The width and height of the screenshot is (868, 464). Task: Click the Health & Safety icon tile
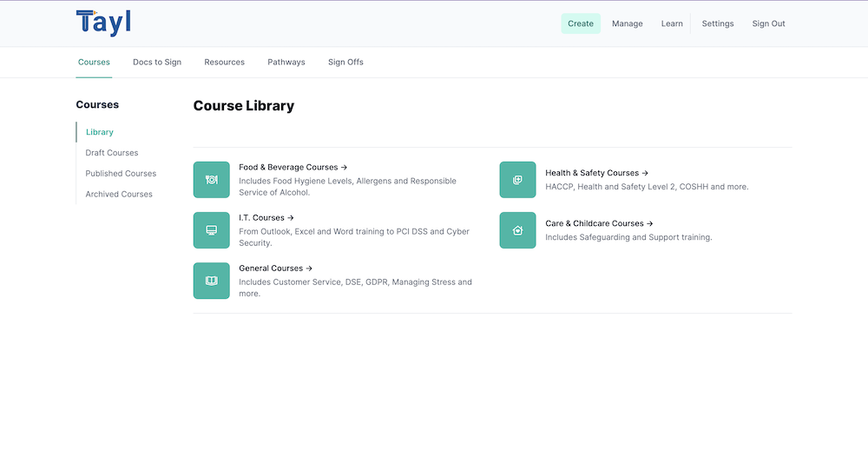tap(517, 180)
